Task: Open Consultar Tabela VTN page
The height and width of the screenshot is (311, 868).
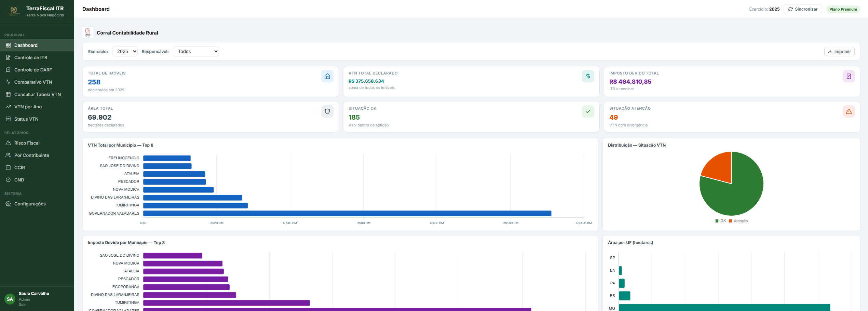Action: pyautogui.click(x=37, y=94)
